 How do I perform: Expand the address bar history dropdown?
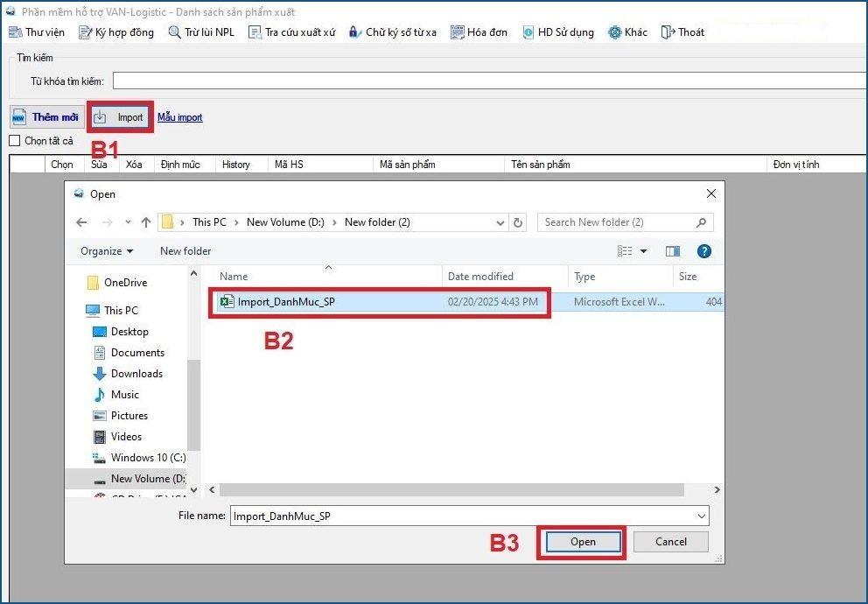click(x=500, y=222)
